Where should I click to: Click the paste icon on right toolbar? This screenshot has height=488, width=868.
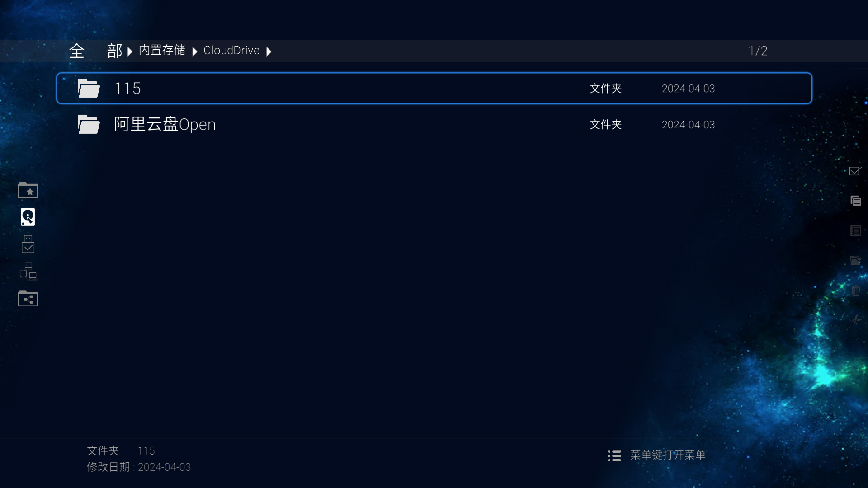pos(855,230)
